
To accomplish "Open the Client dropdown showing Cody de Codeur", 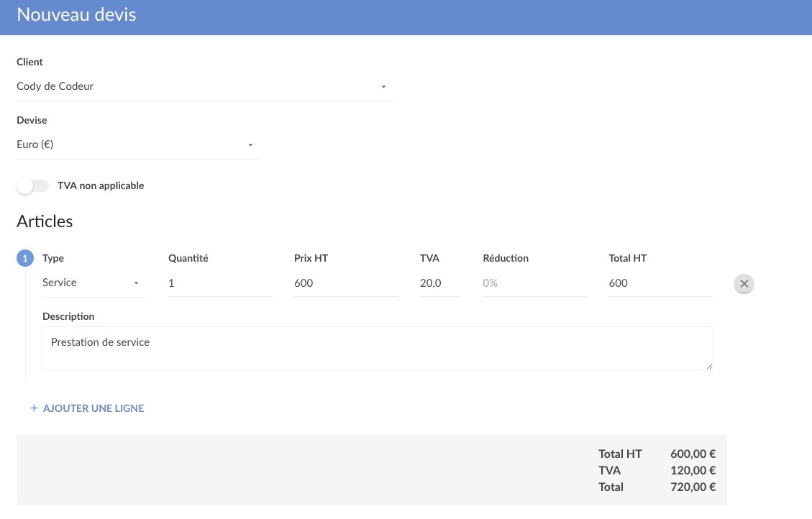I will pos(205,86).
